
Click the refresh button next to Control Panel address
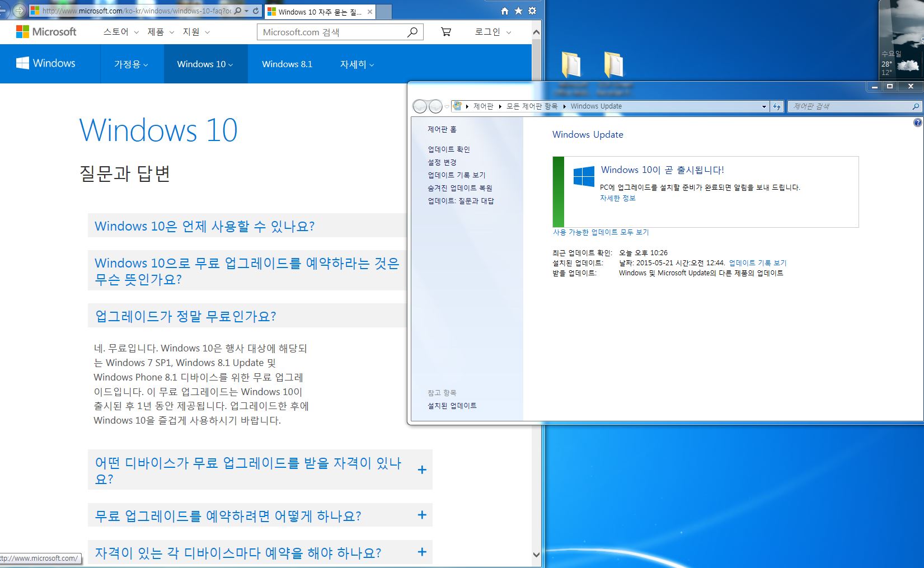(x=777, y=106)
